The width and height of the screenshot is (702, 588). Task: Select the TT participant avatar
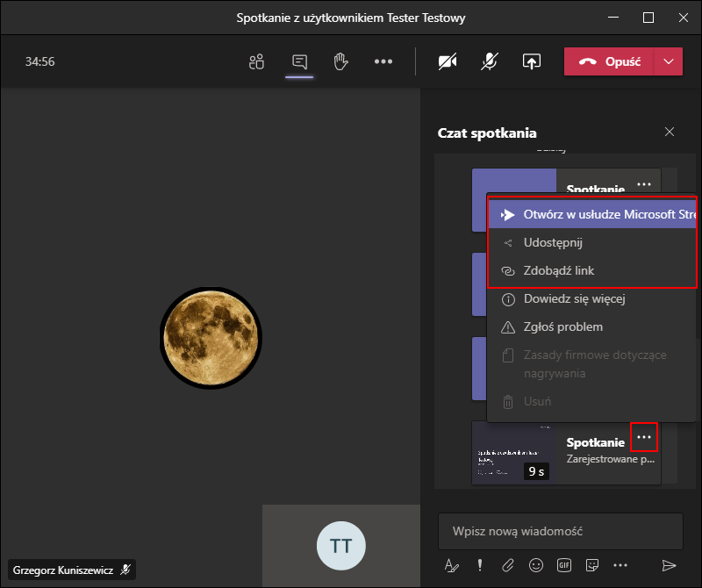pyautogui.click(x=341, y=546)
